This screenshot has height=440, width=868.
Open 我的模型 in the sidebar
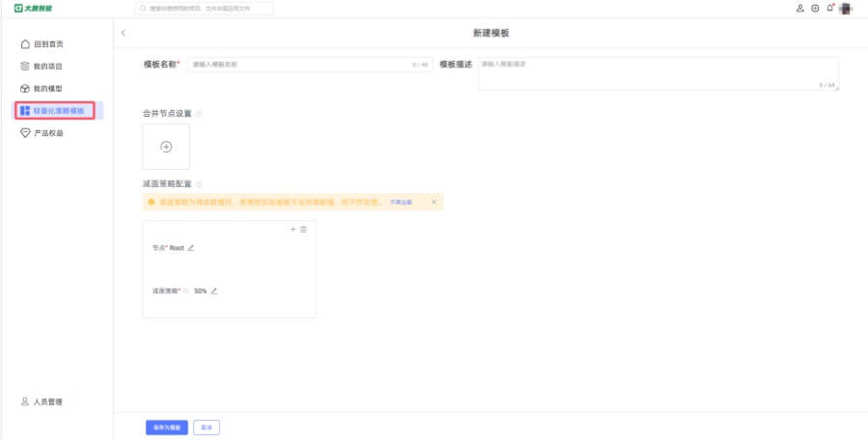tap(41, 89)
